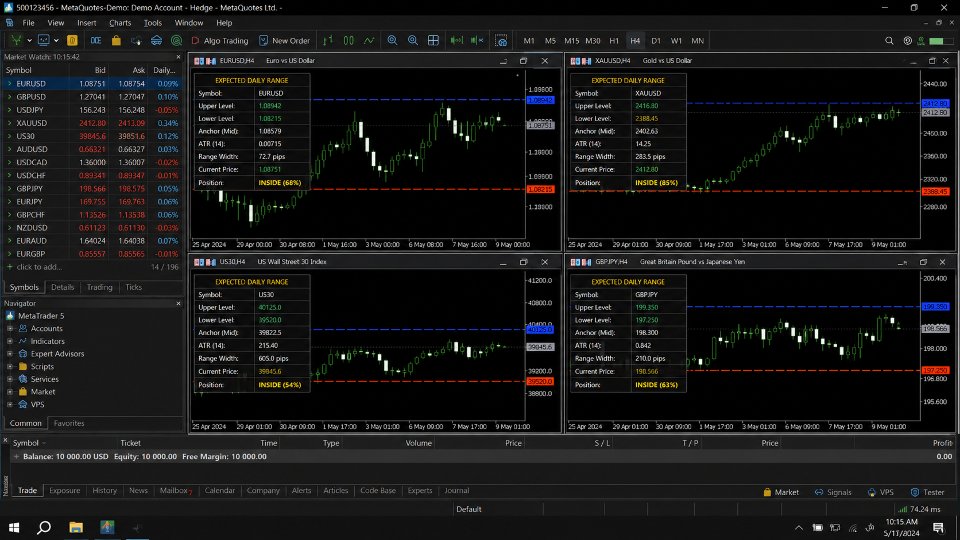Select the M1 timeframe
Image resolution: width=960 pixels, height=540 pixels.
(x=529, y=40)
